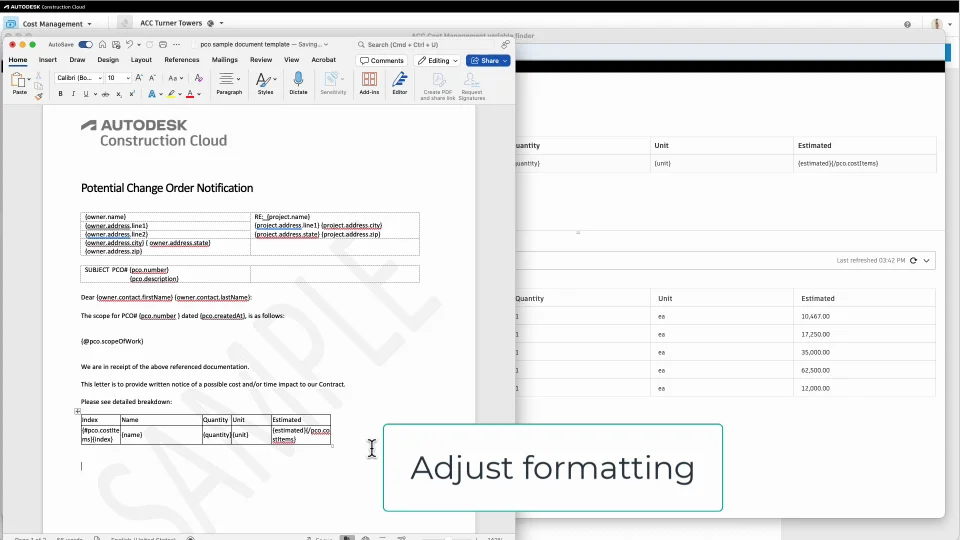Open help icon in Autodesk header

coord(907,24)
